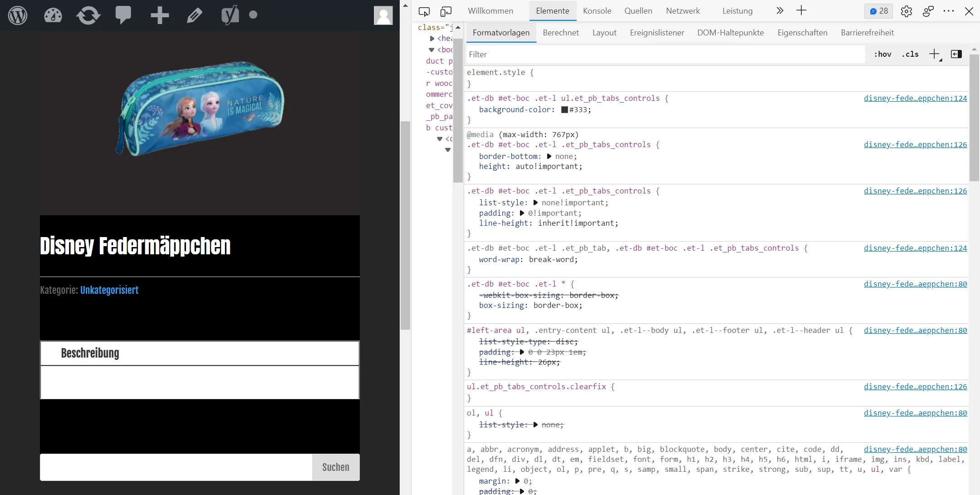Collapse the body node in DOM tree

[x=431, y=50]
